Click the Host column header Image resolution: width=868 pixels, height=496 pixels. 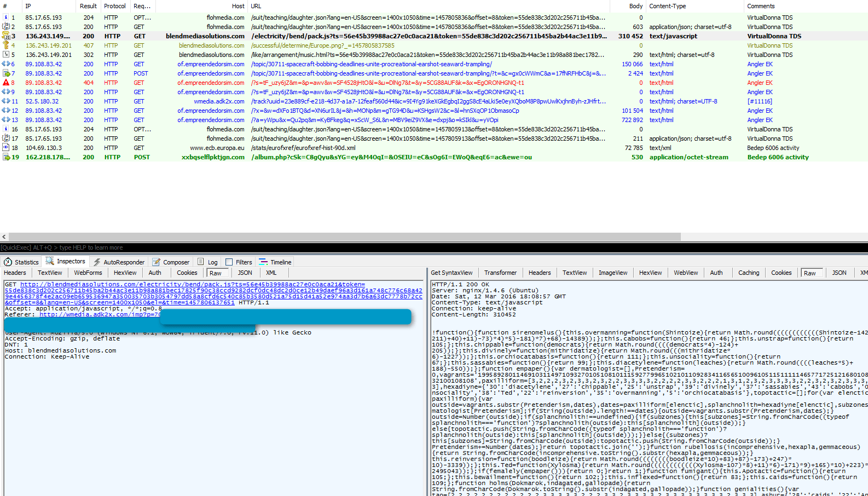202,6
